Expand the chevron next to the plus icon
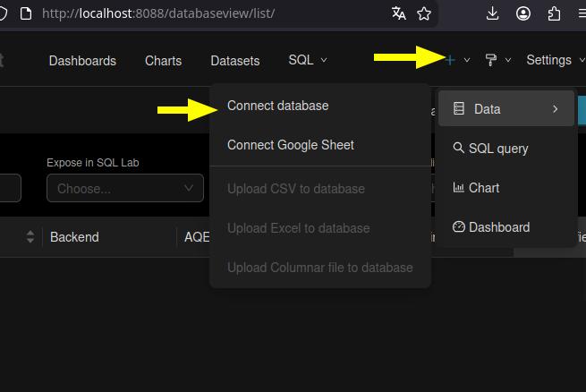586x392 pixels. (467, 60)
